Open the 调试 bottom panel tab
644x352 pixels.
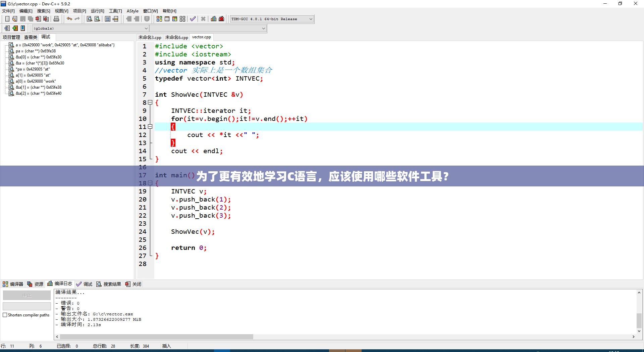[84, 284]
